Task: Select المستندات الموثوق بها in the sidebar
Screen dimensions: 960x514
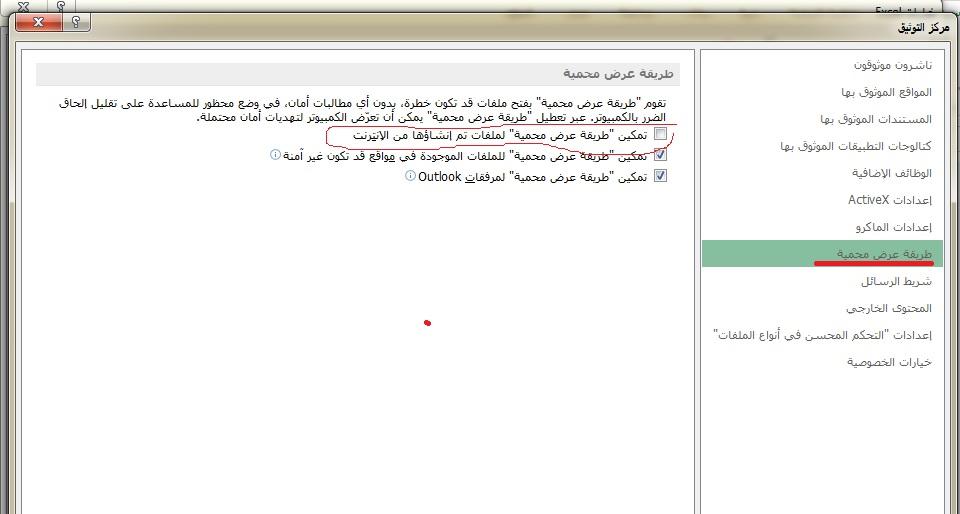Action: 876,119
